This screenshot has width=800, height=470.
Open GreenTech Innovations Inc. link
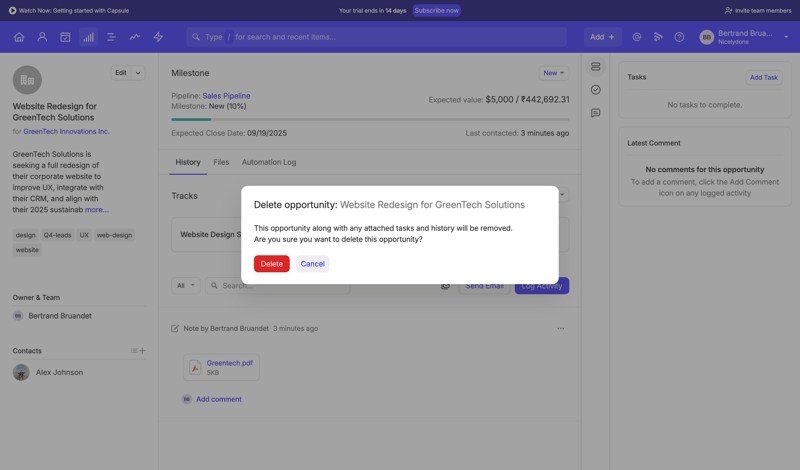pos(66,131)
